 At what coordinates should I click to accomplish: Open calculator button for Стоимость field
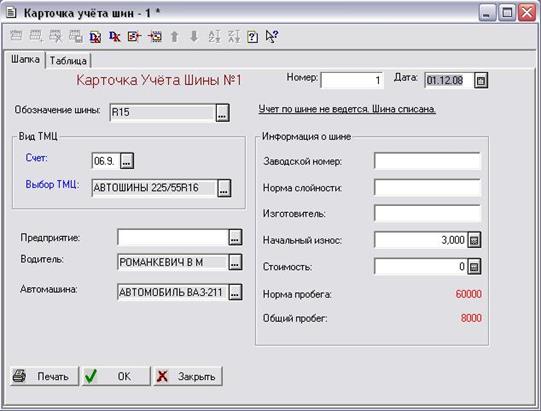coord(474,266)
